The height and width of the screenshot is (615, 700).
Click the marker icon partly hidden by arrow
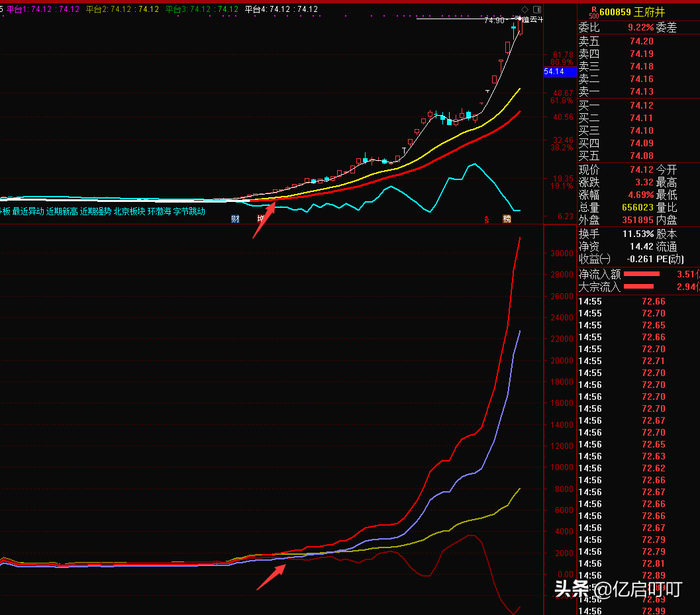tap(262, 218)
